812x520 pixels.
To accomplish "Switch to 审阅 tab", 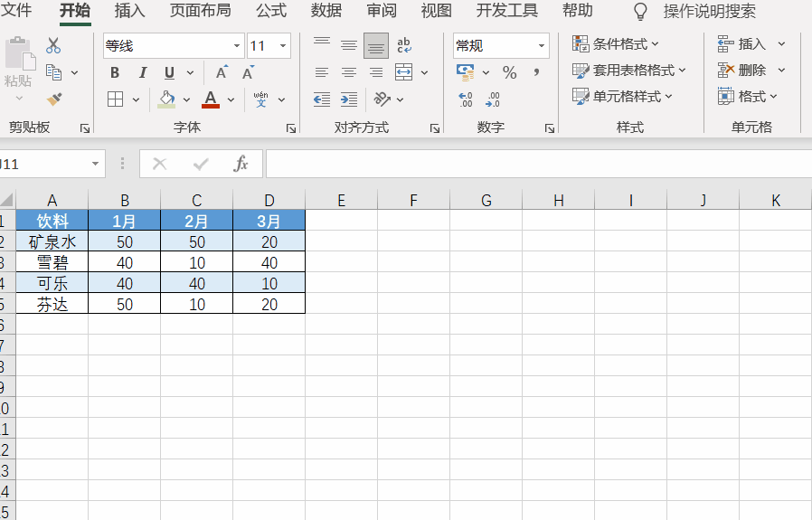I will tap(382, 10).
